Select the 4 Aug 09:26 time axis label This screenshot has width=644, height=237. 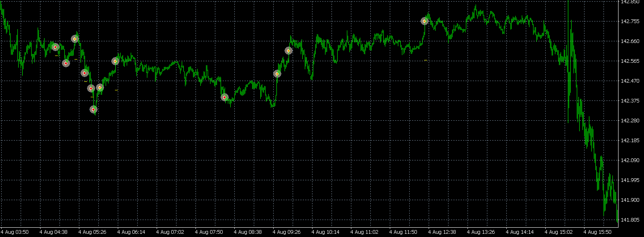287,232
